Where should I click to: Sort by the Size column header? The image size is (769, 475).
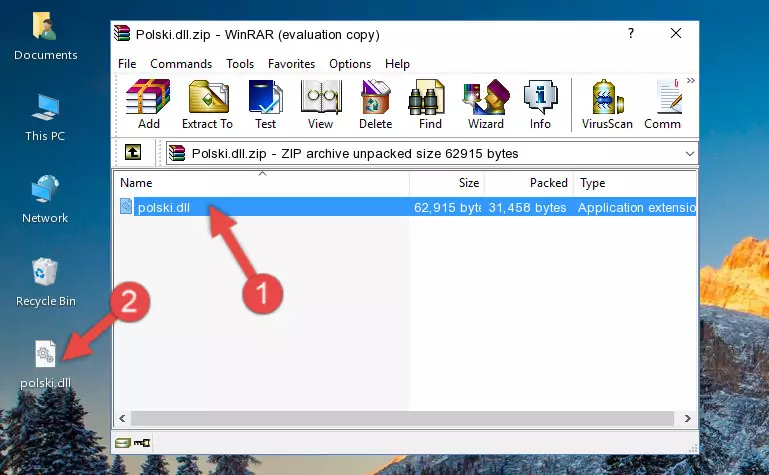pyautogui.click(x=447, y=183)
